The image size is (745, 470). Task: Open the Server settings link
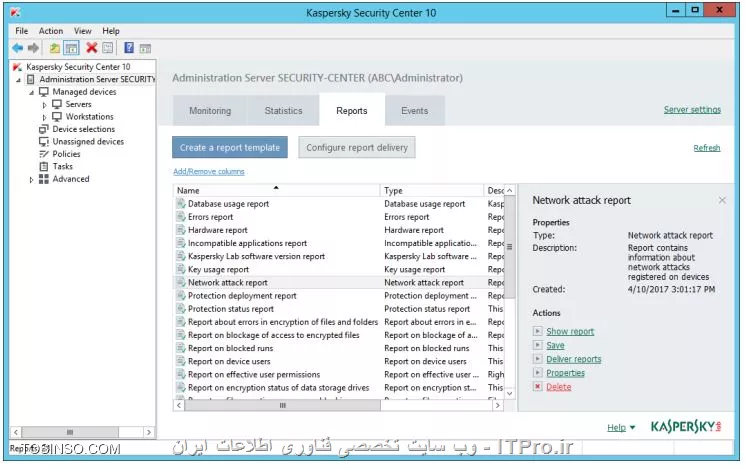(x=692, y=110)
